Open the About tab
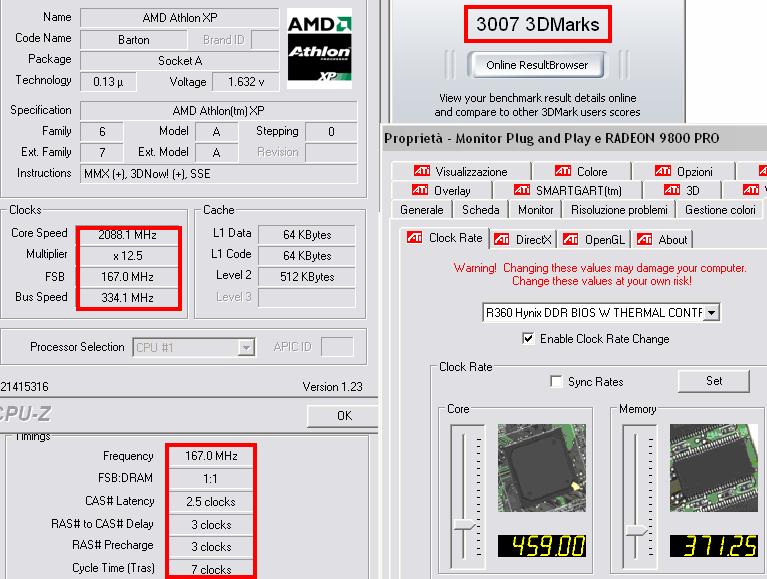This screenshot has height=579, width=767. [662, 240]
